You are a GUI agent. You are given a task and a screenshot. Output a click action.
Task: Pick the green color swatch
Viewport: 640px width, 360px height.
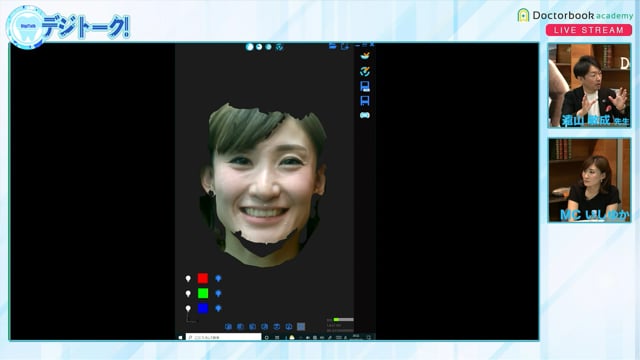pos(203,293)
